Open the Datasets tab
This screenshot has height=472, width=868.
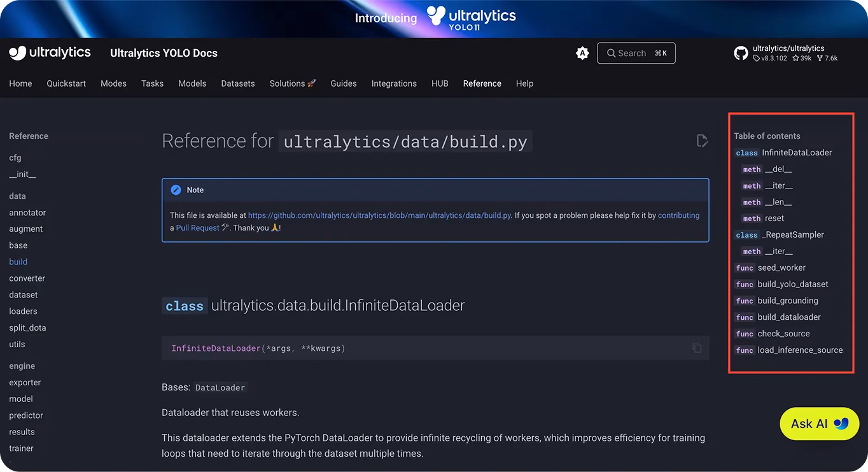(238, 83)
